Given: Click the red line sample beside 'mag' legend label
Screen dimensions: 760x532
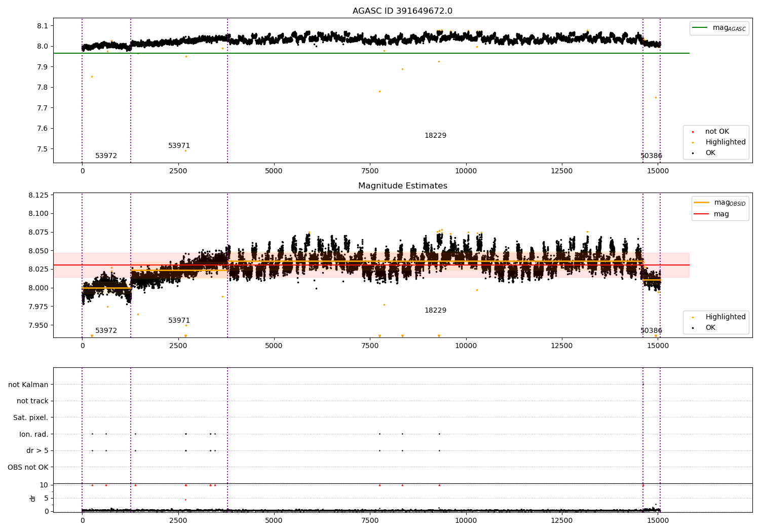Looking at the screenshot, I should 702,214.
